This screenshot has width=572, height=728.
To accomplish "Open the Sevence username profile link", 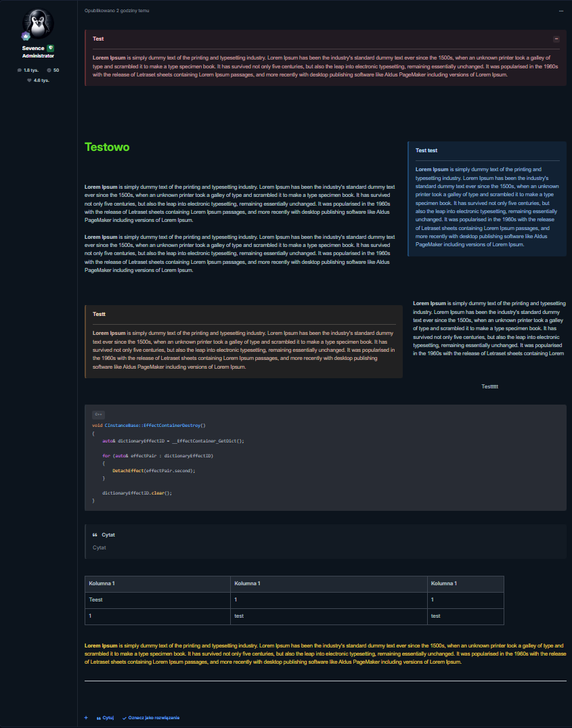I will point(33,49).
